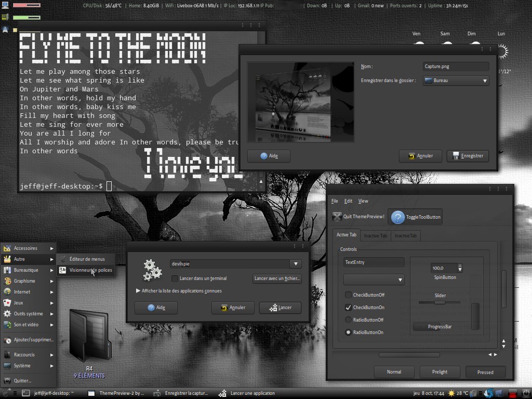Click the Quitter icon in main menu

point(7,381)
